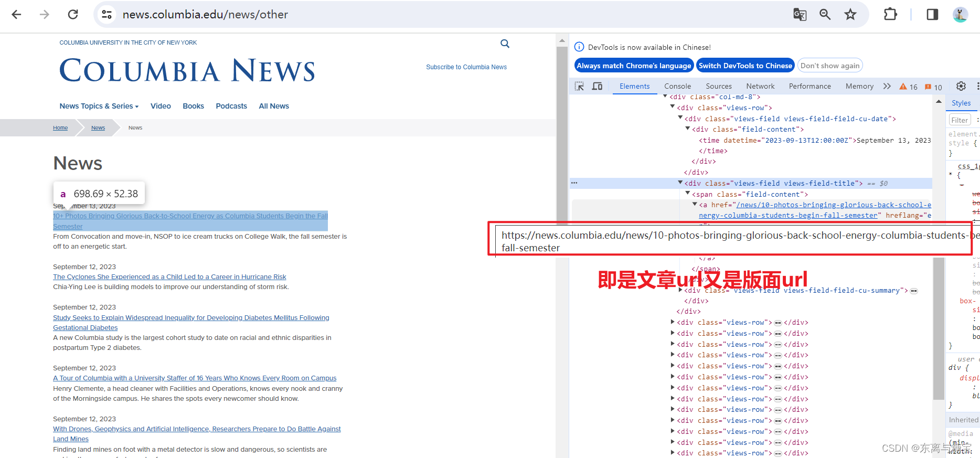Select the Styles pane tab
The height and width of the screenshot is (458, 980).
[961, 103]
